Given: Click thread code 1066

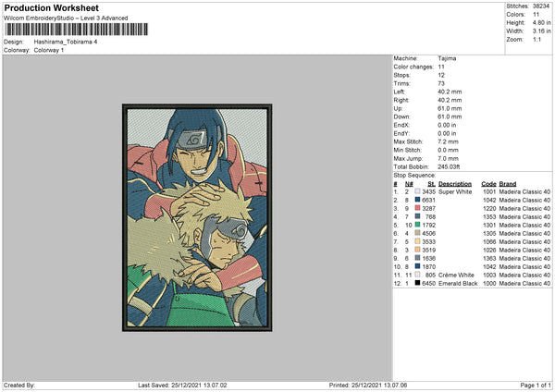Looking at the screenshot, I should (x=489, y=241).
